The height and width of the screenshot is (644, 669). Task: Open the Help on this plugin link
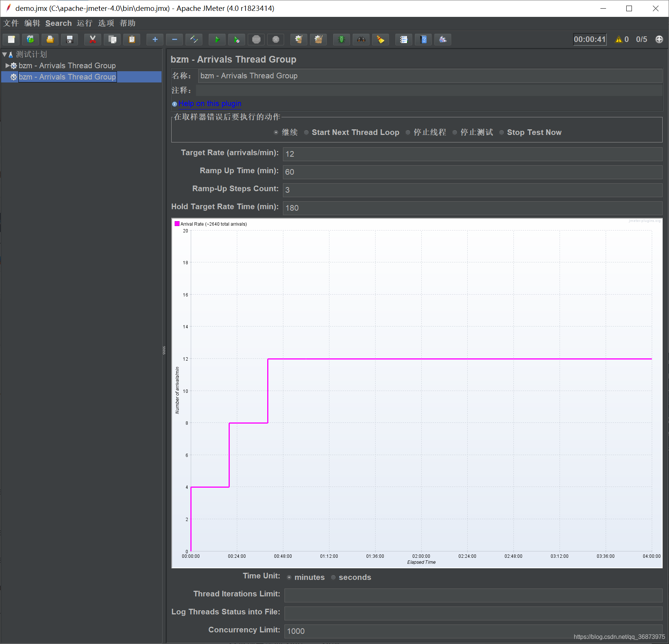click(x=210, y=103)
